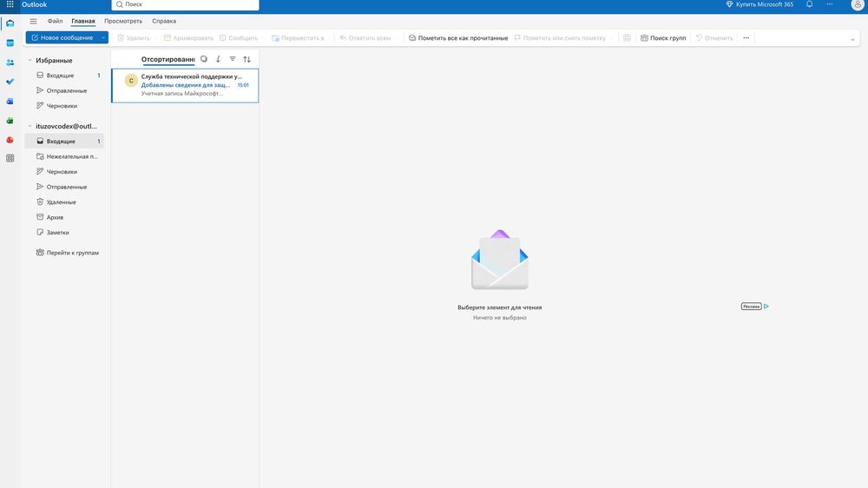Viewport: 868px width, 488px height.
Task: Open the Архив folder
Action: 65,217
